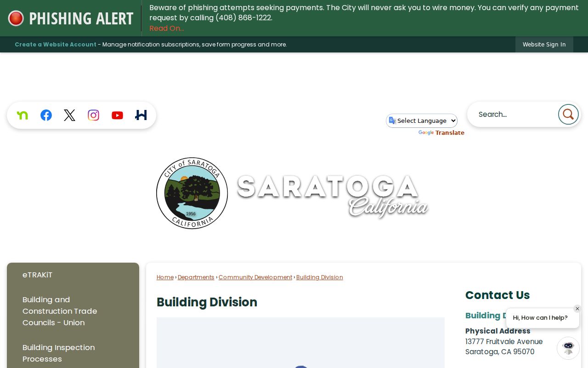Open the Departments breadcrumb link
Viewport: 588px width, 368px height.
tap(196, 277)
